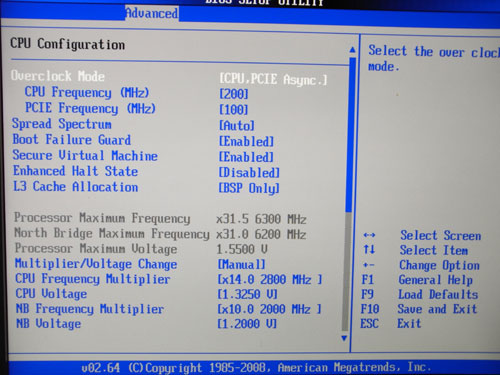Change the [x14.0 2800 MHz] multiplier value
This screenshot has width=500, height=375.
point(270,279)
